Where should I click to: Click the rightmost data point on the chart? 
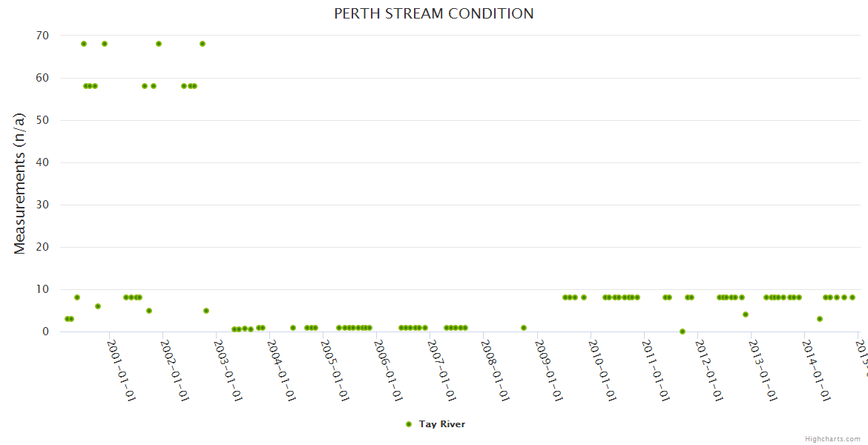852,297
